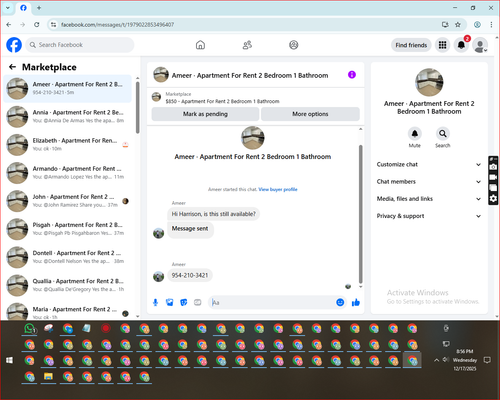This screenshot has height=400, width=500.
Task: Open File Explorer from the taskbar
Action: click(49, 377)
